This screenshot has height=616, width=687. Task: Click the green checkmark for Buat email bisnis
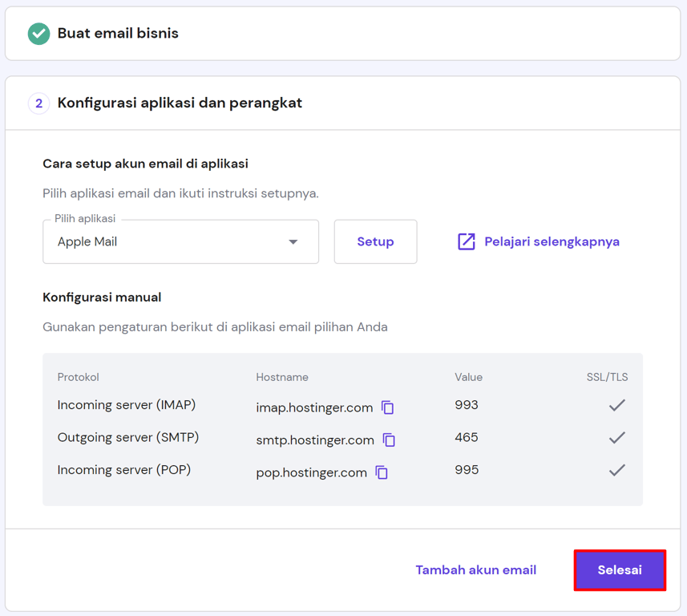[38, 34]
